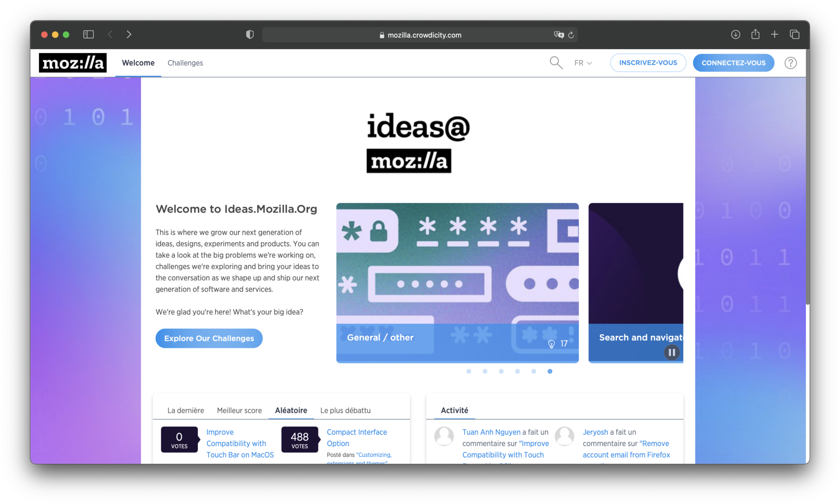Viewport: 840px width, 504px height.
Task: Click the INSCRIVEZ-VOUS button
Action: pos(648,63)
